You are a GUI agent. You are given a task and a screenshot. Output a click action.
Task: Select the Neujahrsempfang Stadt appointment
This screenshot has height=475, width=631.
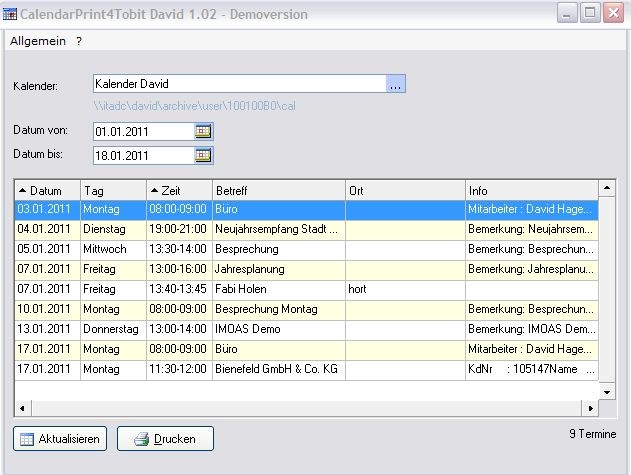[x=307, y=229]
